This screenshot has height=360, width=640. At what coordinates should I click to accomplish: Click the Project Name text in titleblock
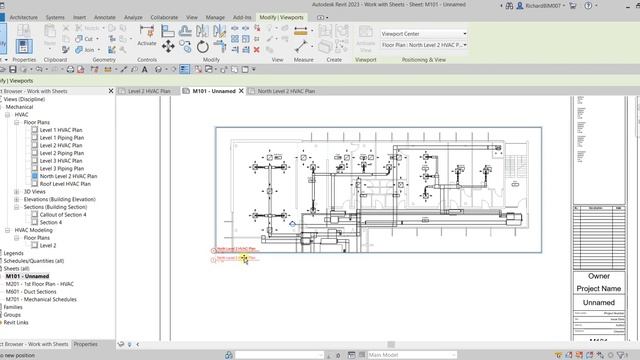click(x=598, y=289)
